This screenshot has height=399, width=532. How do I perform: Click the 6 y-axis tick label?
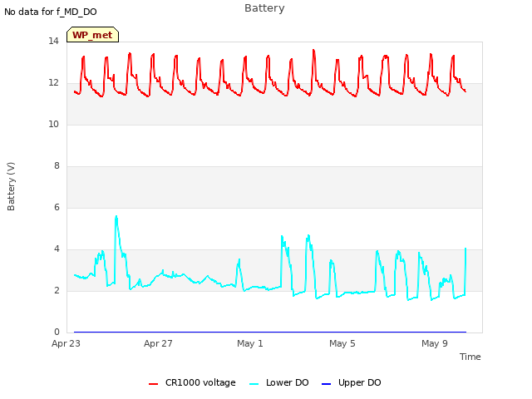(x=57, y=208)
